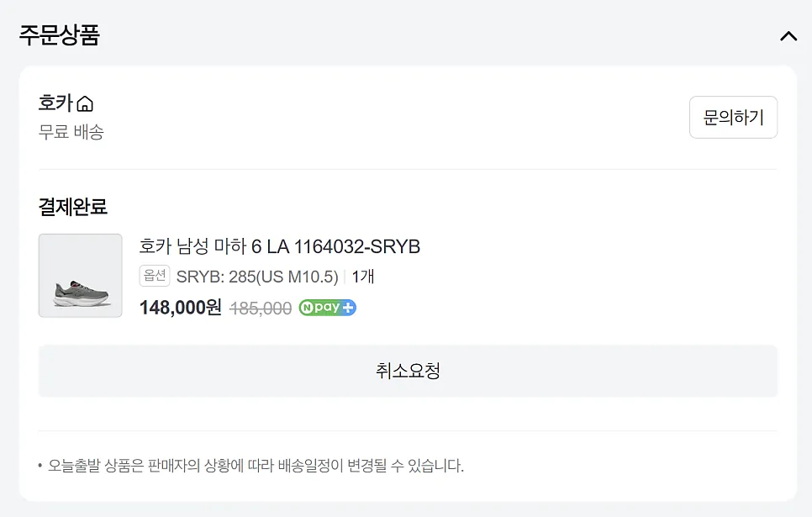The image size is (812, 517).
Task: Click the 1개 quantity text
Action: (363, 277)
